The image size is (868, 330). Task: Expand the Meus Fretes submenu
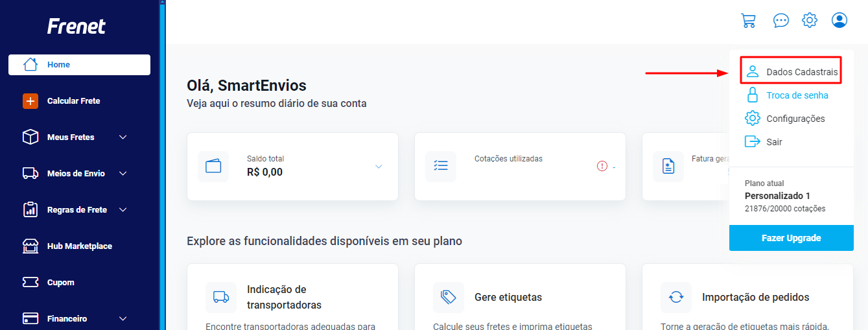[123, 137]
